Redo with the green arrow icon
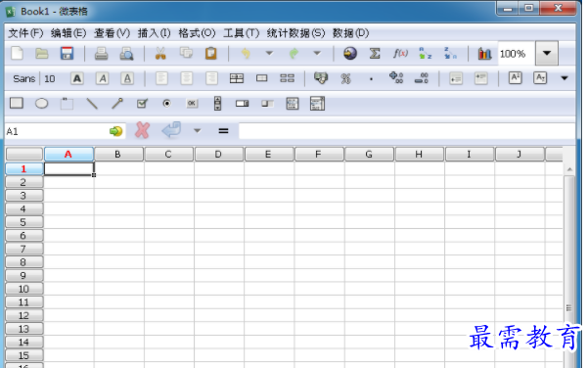588x368 pixels. click(294, 53)
